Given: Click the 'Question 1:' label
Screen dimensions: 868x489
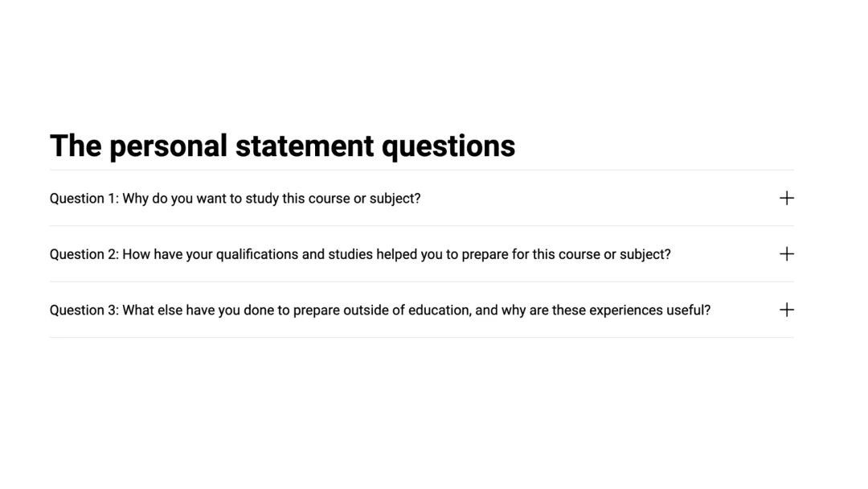Looking at the screenshot, I should [x=84, y=198].
